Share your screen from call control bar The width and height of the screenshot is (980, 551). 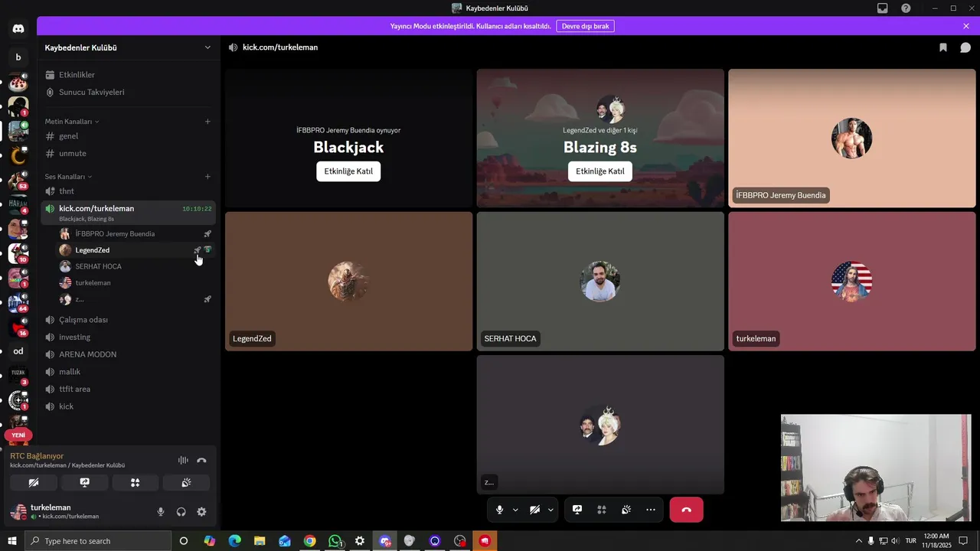pyautogui.click(x=577, y=510)
